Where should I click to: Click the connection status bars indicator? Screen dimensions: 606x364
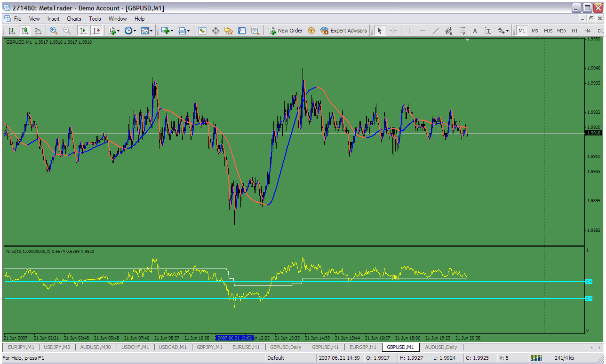(536, 358)
